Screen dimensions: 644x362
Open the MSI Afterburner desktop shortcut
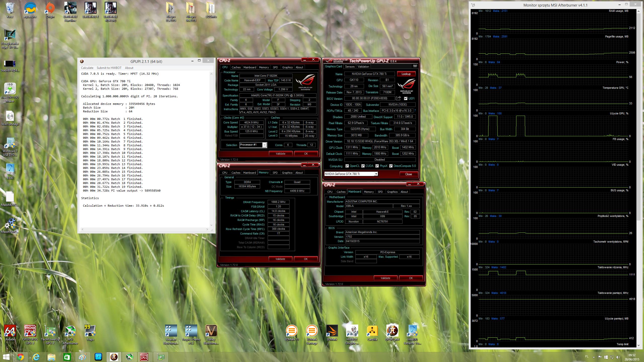click(x=70, y=335)
